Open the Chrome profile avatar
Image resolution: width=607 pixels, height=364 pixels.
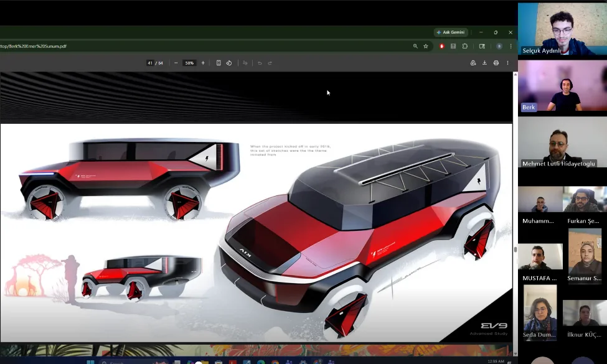pos(499,46)
